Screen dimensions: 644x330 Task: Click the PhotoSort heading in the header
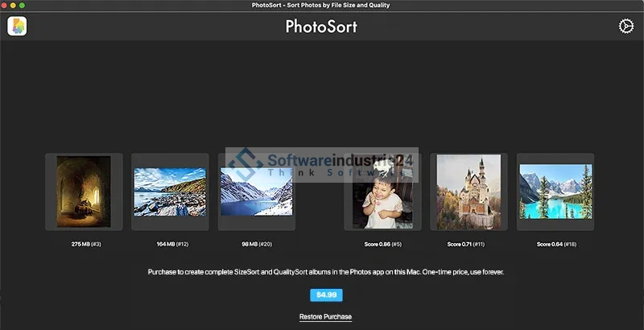tap(321, 27)
